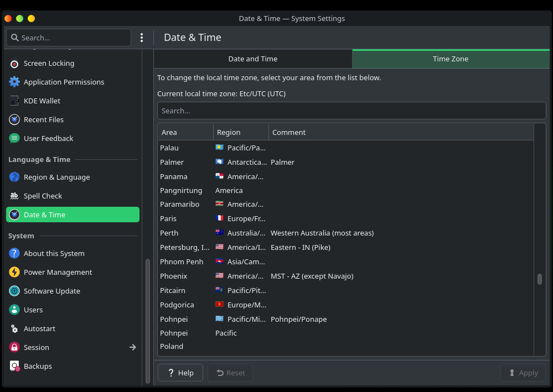Open the sidebar hamburger menu button
This screenshot has width=553, height=392.
142,38
